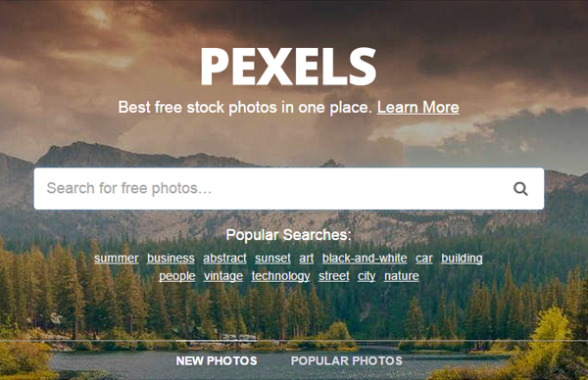588x380 pixels.
Task: Click the magnifying glass search icon
Action: [520, 188]
